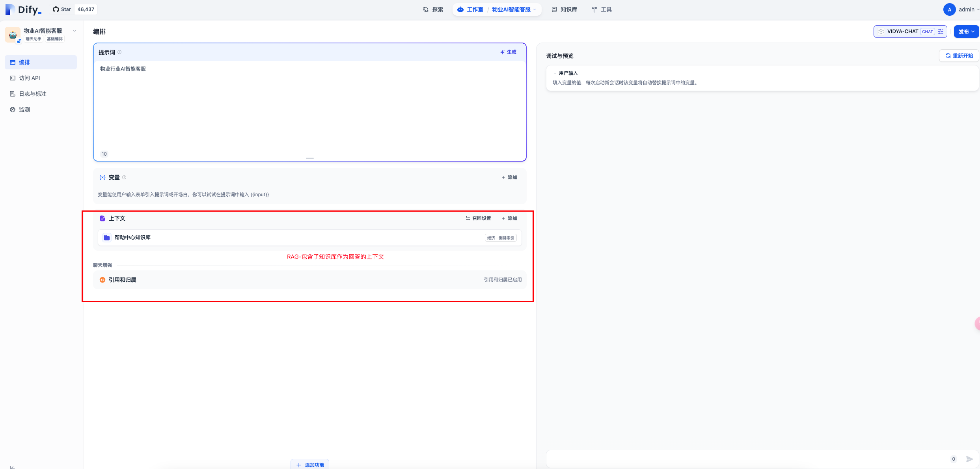Click the model parameter sliders icon

941,32
